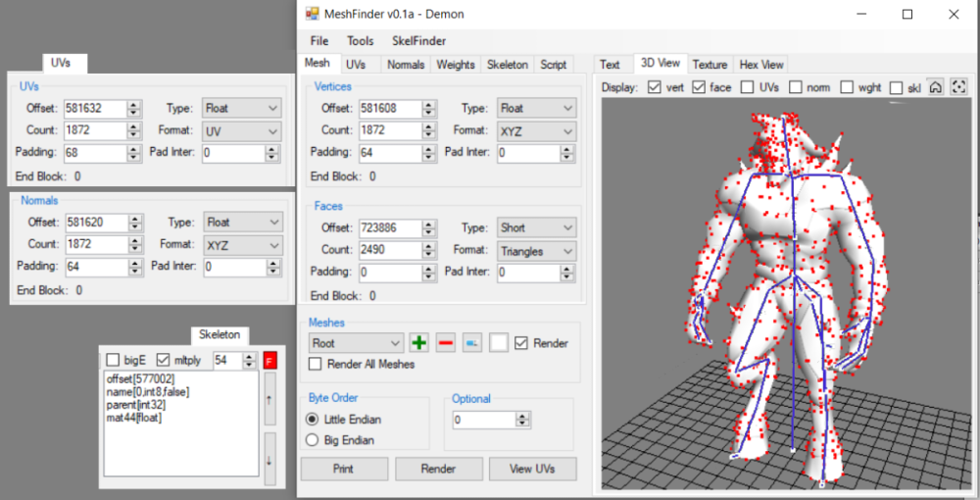Click the red minus remove mesh icon
This screenshot has height=500, width=980.
(x=446, y=343)
